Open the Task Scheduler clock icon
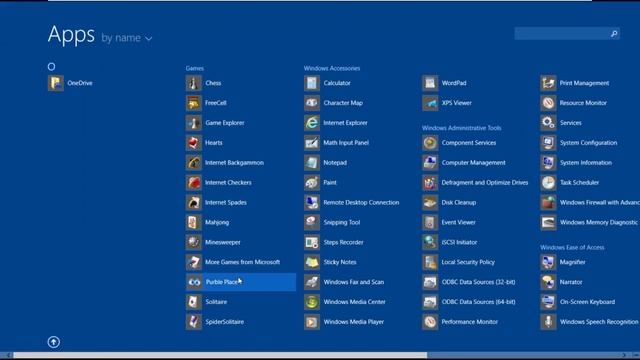The image size is (640, 360). tap(548, 182)
